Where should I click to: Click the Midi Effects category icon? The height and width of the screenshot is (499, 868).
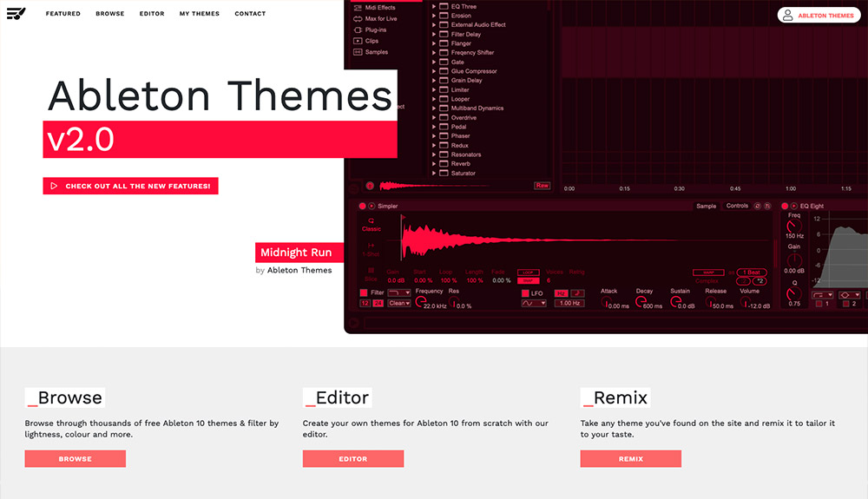pyautogui.click(x=358, y=7)
